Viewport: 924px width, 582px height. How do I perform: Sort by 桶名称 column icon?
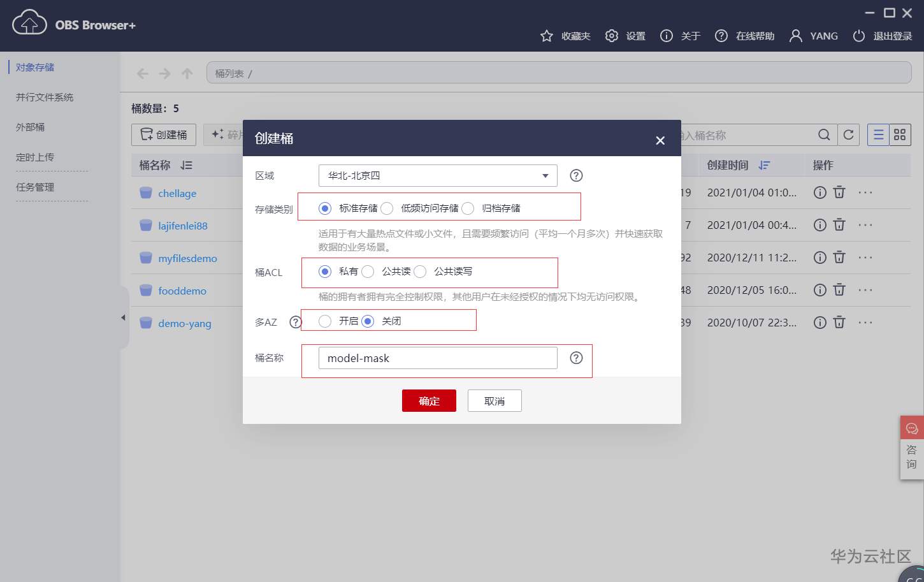[186, 165]
